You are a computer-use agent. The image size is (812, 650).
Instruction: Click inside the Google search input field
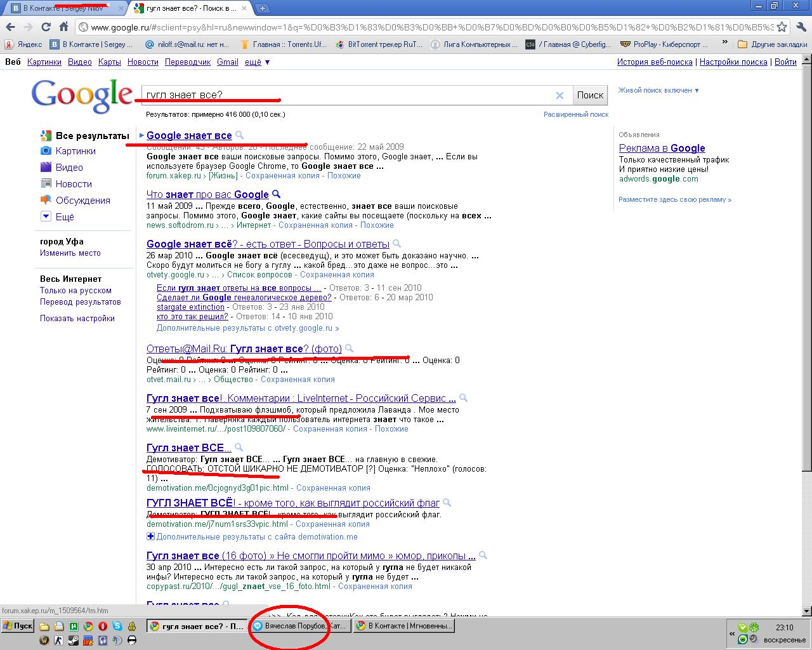click(x=348, y=95)
